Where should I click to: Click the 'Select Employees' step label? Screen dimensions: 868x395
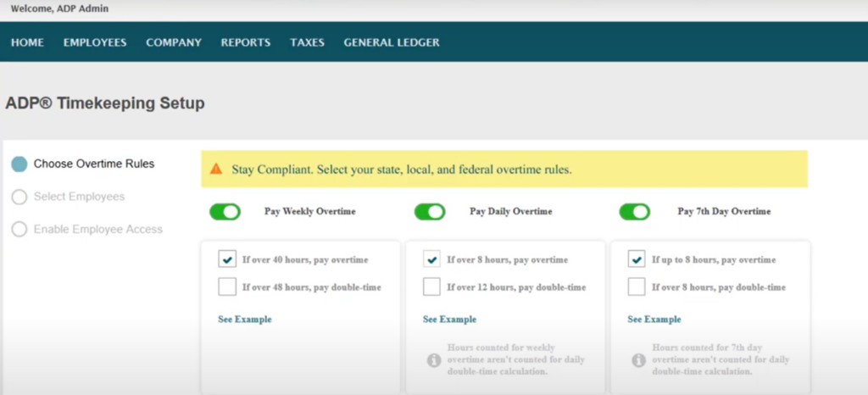(x=79, y=197)
